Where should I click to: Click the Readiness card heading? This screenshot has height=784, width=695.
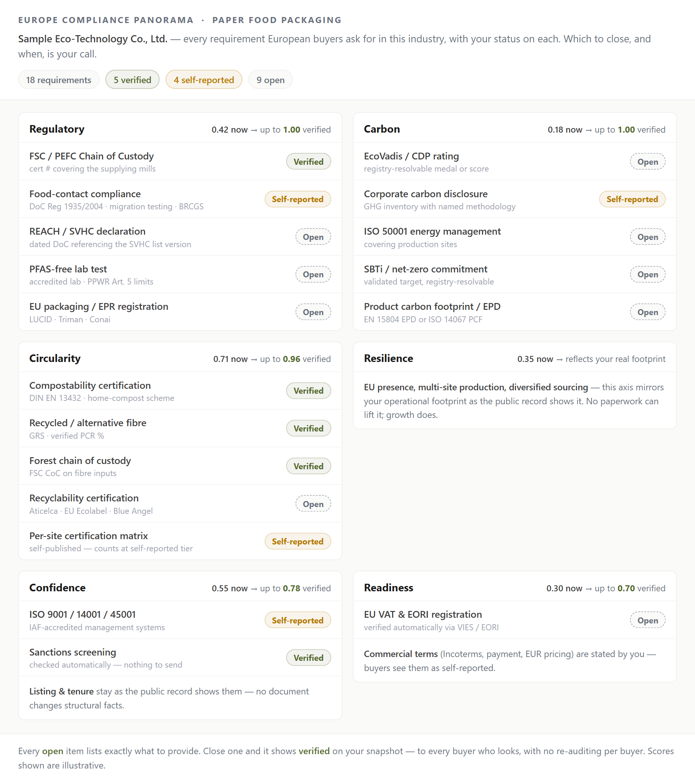pyautogui.click(x=388, y=588)
